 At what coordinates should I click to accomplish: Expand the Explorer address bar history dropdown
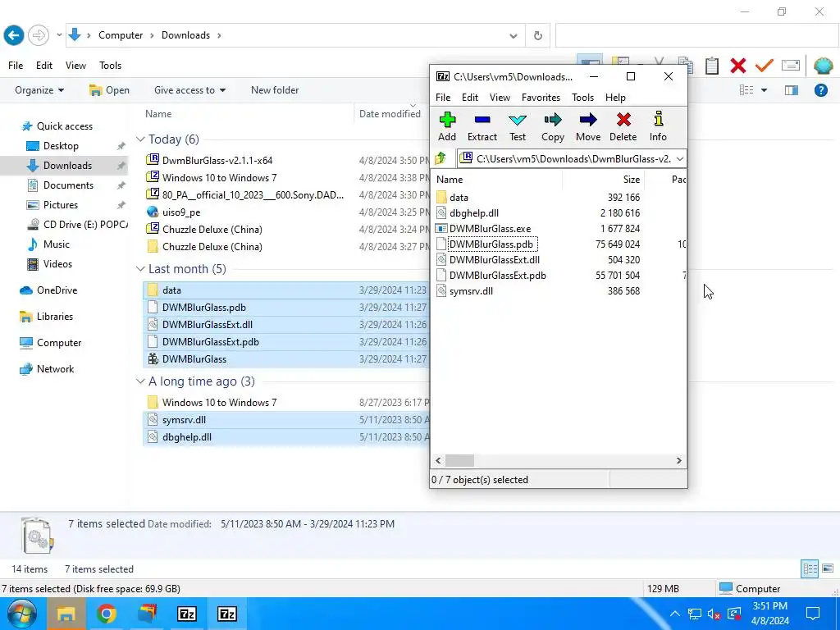click(514, 36)
